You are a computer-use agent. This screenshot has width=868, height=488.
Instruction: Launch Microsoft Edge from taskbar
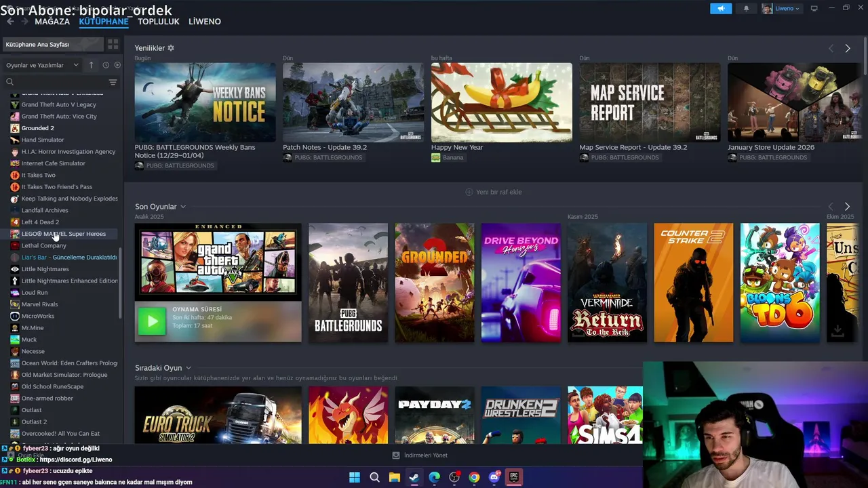[x=434, y=477]
